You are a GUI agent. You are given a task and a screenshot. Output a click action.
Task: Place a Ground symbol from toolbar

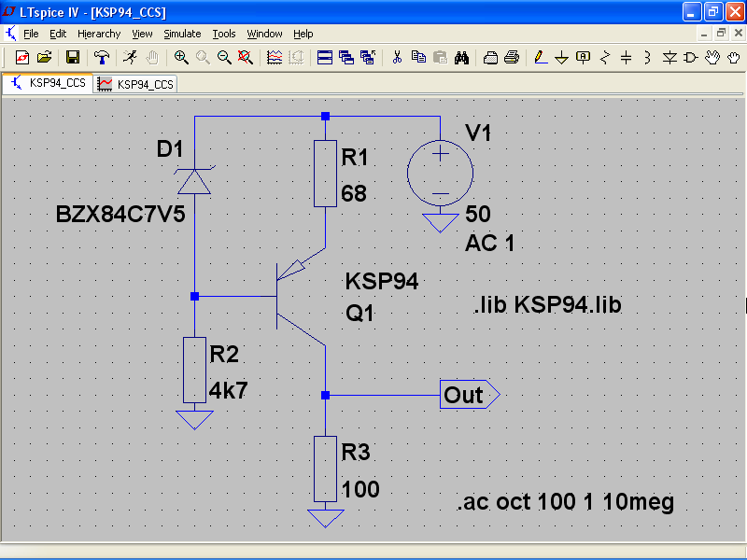(x=562, y=58)
